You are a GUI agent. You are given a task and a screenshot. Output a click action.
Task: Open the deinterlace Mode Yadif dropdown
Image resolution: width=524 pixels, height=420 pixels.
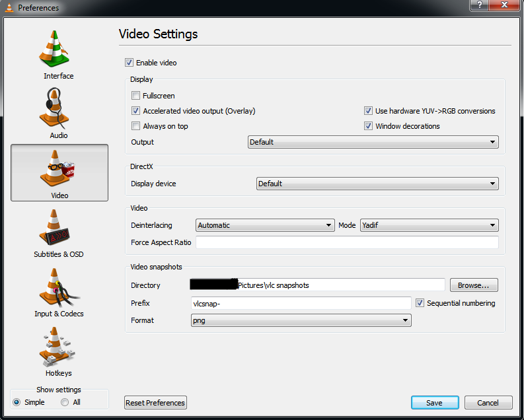coord(429,225)
